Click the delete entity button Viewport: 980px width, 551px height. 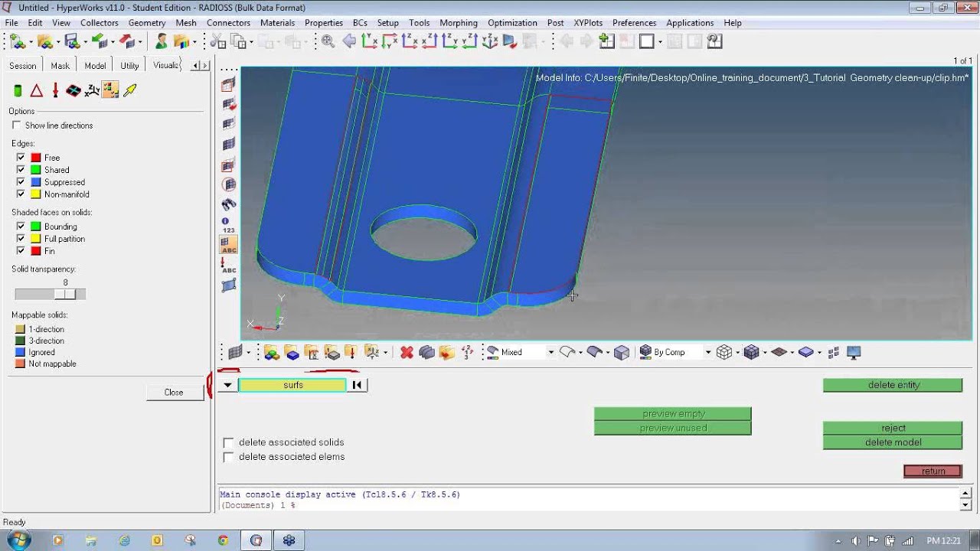[x=893, y=385]
